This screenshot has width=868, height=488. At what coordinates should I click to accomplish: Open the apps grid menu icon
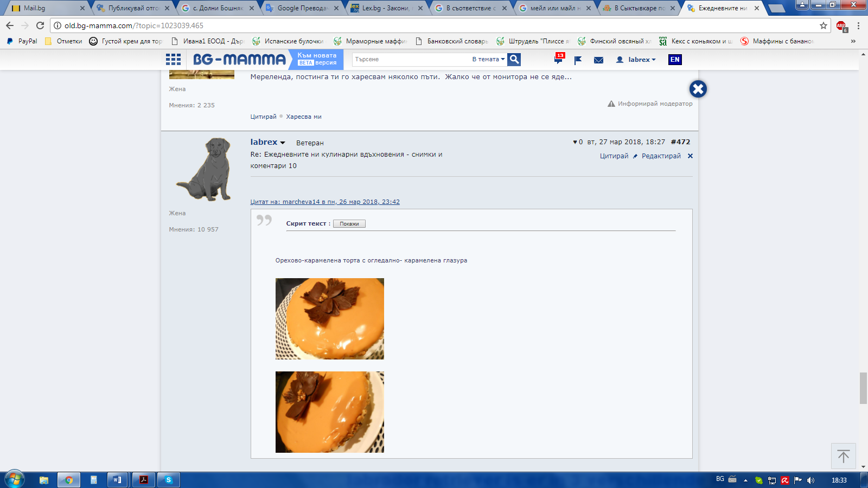(173, 60)
